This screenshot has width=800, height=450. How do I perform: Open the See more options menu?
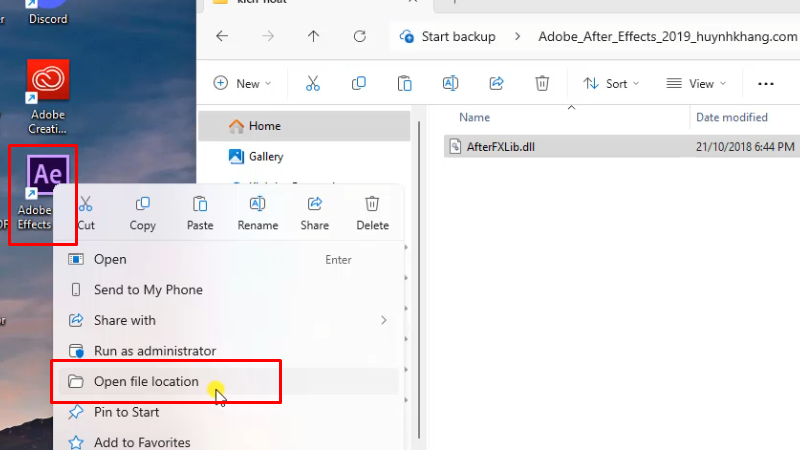766,84
